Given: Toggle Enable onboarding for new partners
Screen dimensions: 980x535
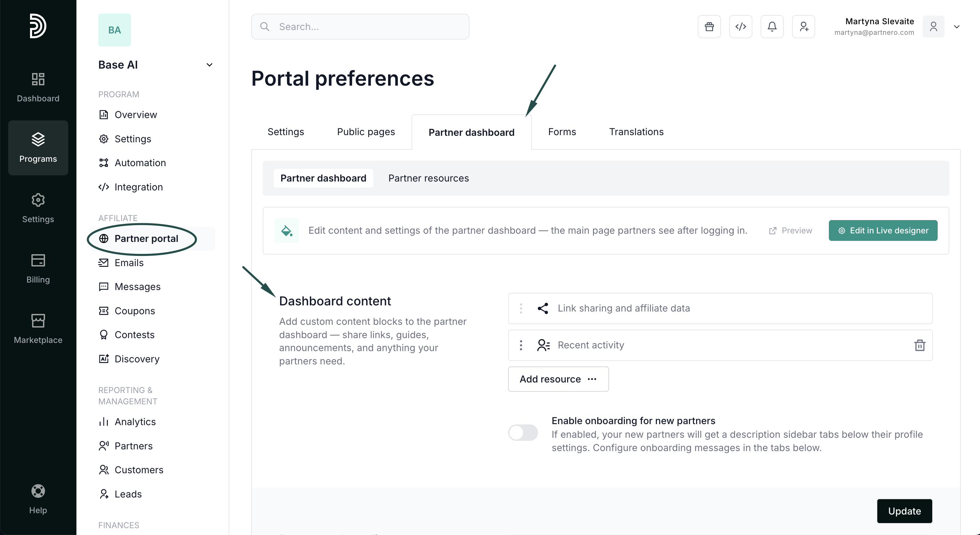Looking at the screenshot, I should [x=523, y=433].
